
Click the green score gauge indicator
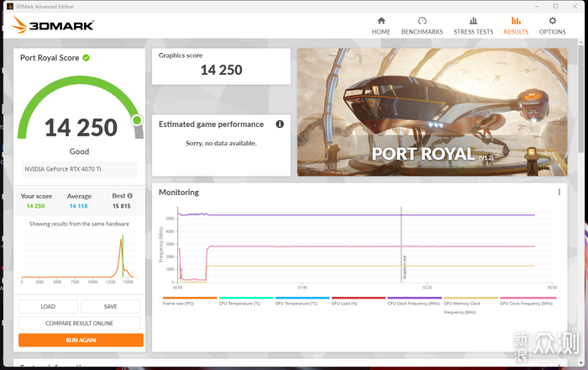(x=137, y=120)
